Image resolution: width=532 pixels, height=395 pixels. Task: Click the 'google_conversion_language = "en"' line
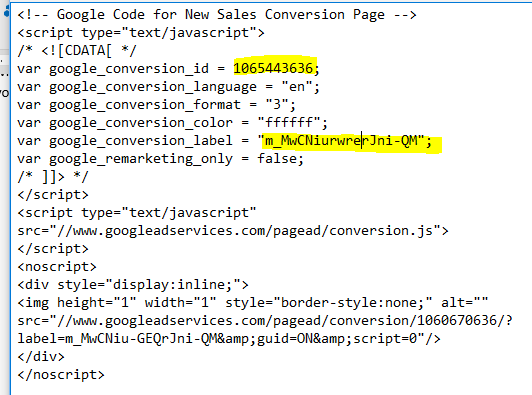(169, 87)
